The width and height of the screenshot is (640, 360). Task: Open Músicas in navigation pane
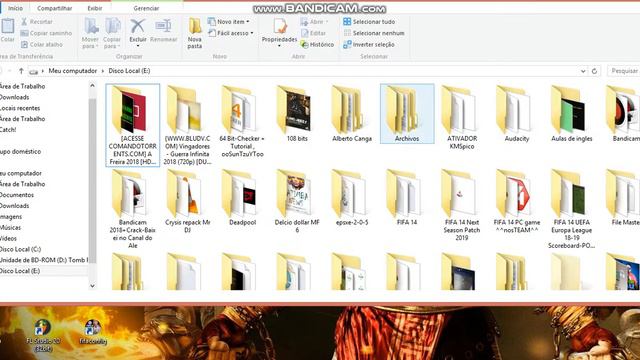(11, 227)
